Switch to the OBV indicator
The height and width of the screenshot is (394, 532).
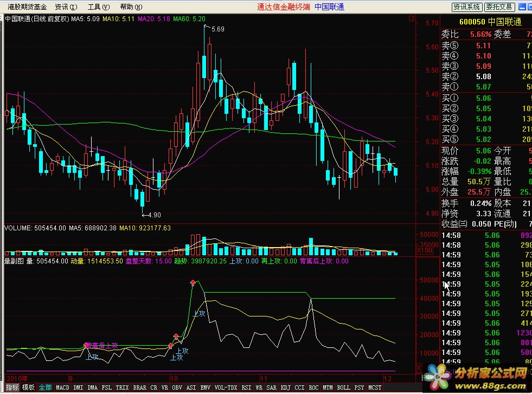[177, 387]
